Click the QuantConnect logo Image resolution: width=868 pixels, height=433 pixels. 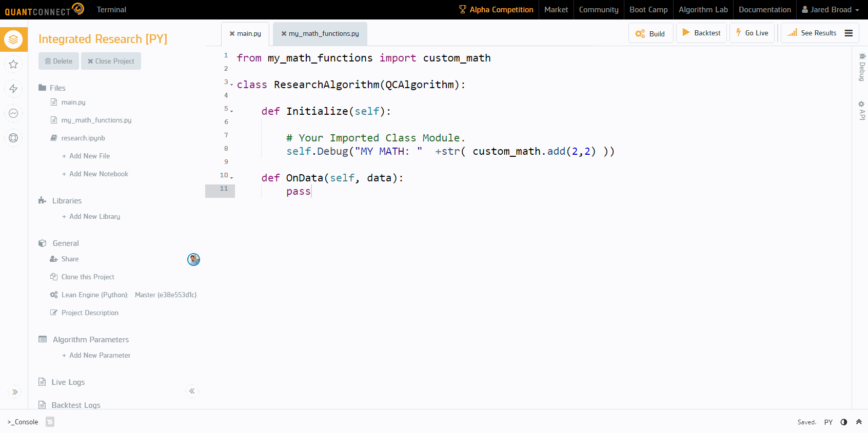coord(44,10)
